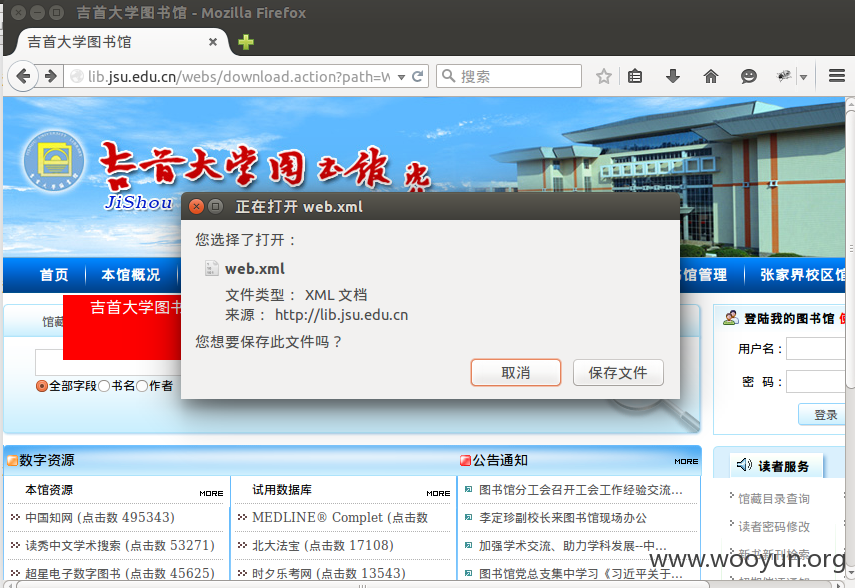Click 读者密码修改 under 读者服务
The width and height of the screenshot is (855, 588).
(773, 526)
